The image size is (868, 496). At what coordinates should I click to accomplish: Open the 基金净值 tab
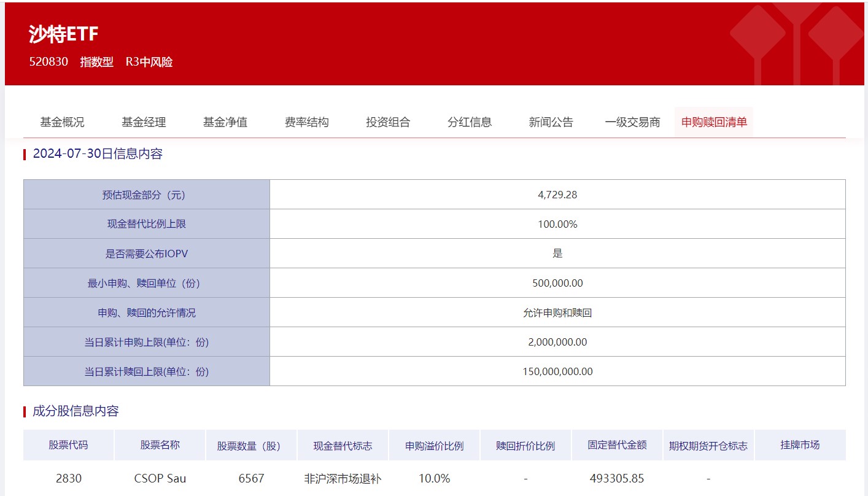coord(225,122)
